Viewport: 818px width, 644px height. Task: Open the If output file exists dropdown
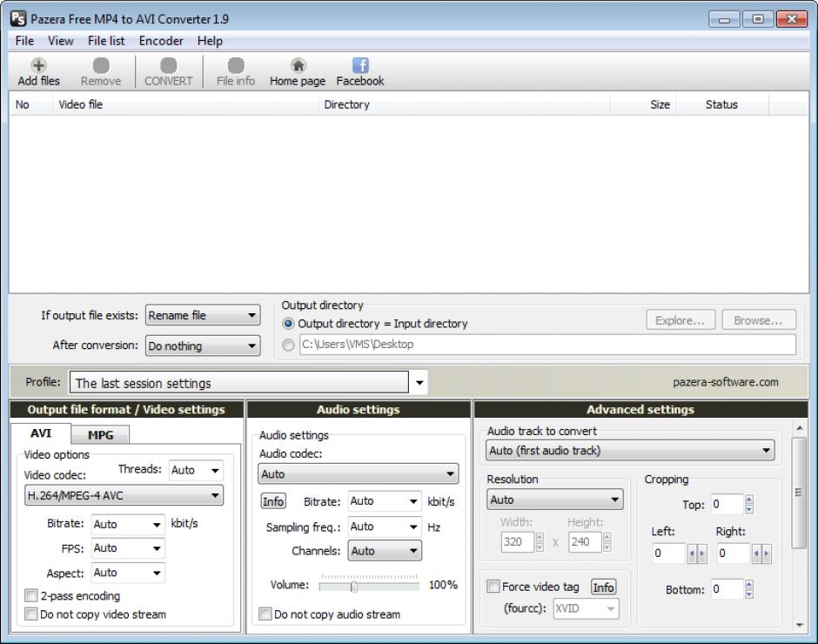[x=203, y=315]
